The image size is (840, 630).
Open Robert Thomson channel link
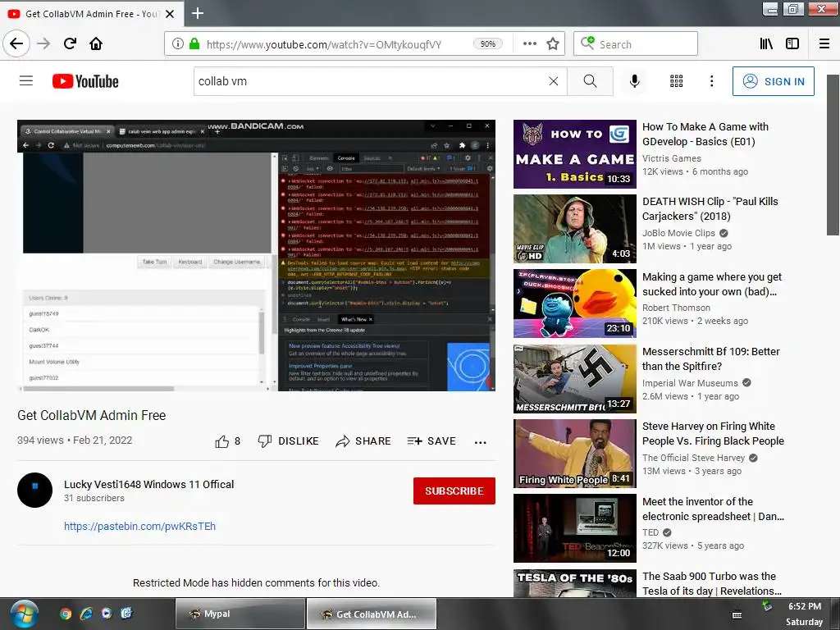click(x=676, y=308)
